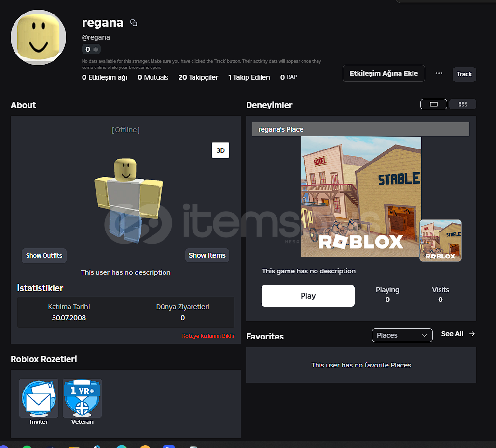Screen dimensions: 496x448
Task: Open See All favorites link
Action: (452, 334)
